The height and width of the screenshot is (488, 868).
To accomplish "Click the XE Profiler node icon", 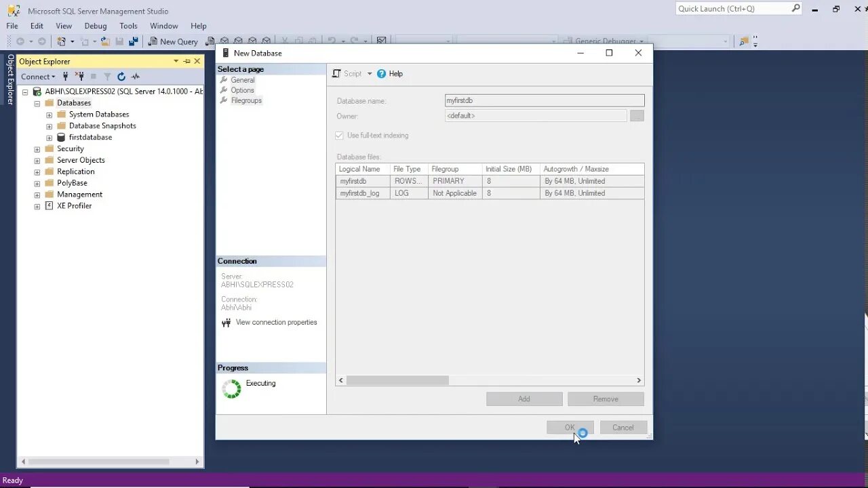I will click(x=49, y=205).
